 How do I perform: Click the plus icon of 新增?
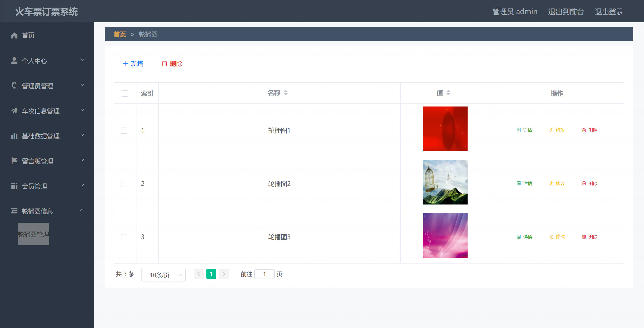(x=125, y=64)
